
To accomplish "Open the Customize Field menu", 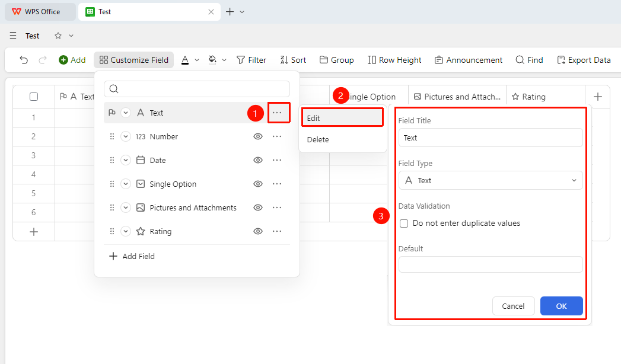I will pos(134,60).
